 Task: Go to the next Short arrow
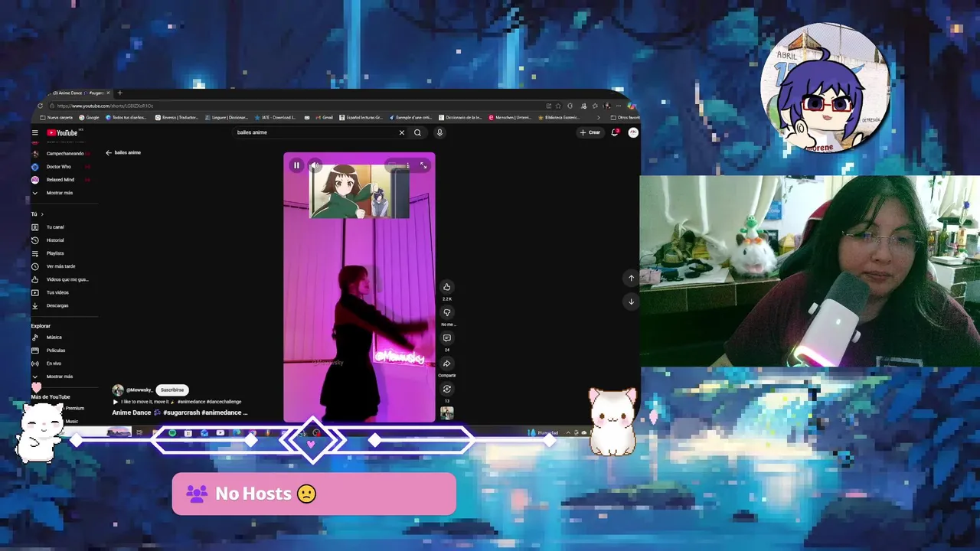coord(631,302)
